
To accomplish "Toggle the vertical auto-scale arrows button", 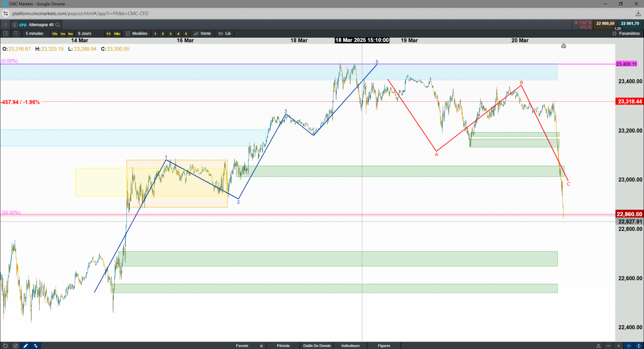I will point(638,346).
